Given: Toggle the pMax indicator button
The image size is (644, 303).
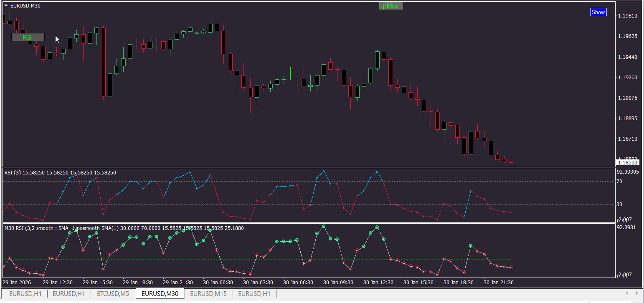Looking at the screenshot, I should point(391,6).
